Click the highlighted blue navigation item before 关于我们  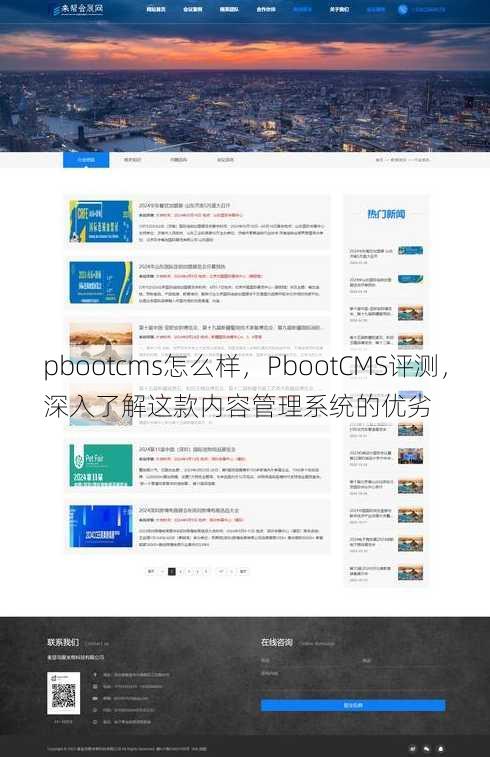[303, 9]
